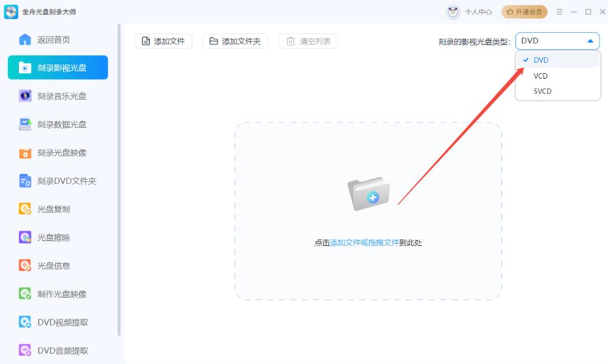Click the 刻录数据光盘 text label
Viewport: 608px width, 364px height.
click(62, 124)
